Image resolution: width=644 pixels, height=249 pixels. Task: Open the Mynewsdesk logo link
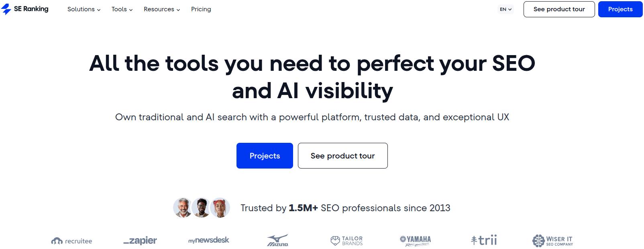[208, 240]
